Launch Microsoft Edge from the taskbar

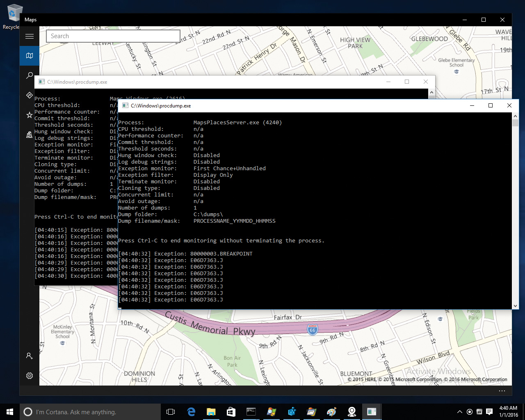coord(191,412)
